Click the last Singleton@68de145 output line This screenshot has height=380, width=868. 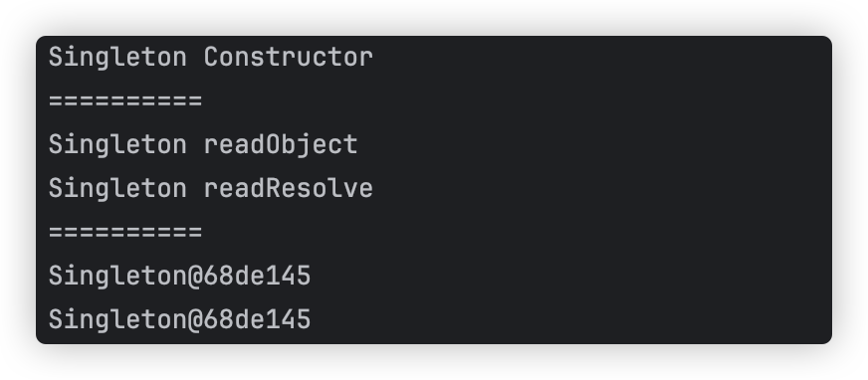point(180,321)
